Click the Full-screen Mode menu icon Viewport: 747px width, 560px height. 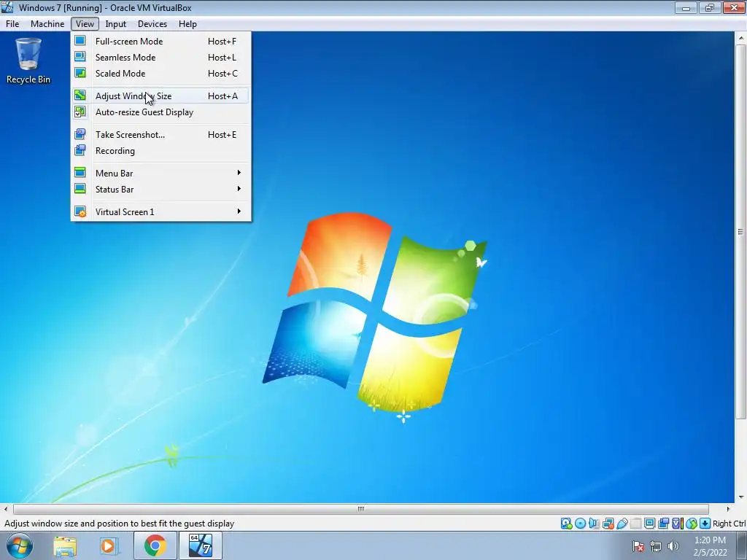(x=80, y=41)
